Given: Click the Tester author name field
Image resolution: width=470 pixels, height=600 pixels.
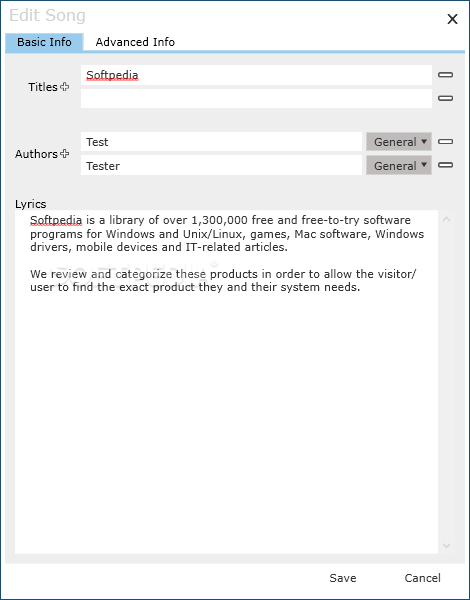Looking at the screenshot, I should coord(221,165).
